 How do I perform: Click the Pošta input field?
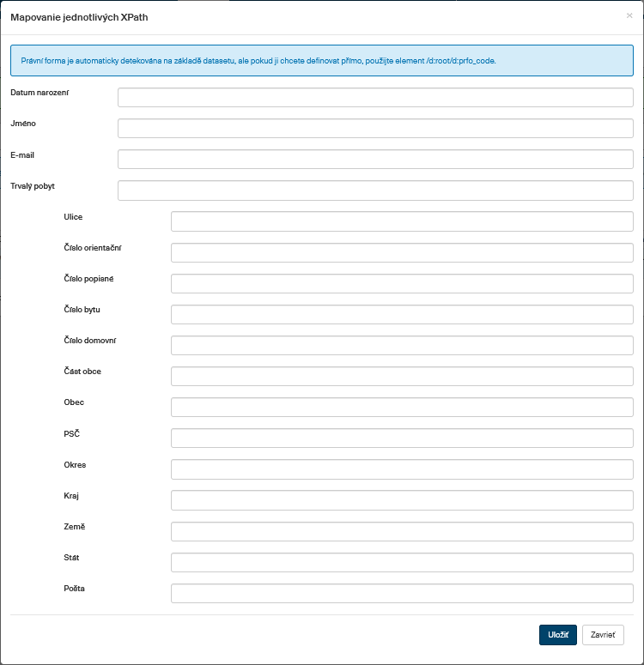(402, 593)
